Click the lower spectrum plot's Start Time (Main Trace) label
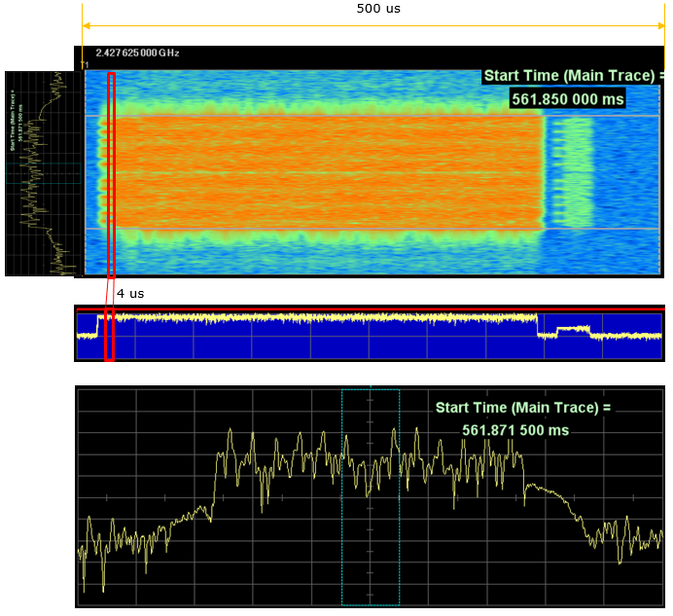Screen dimensions: 673x616 tap(523, 408)
